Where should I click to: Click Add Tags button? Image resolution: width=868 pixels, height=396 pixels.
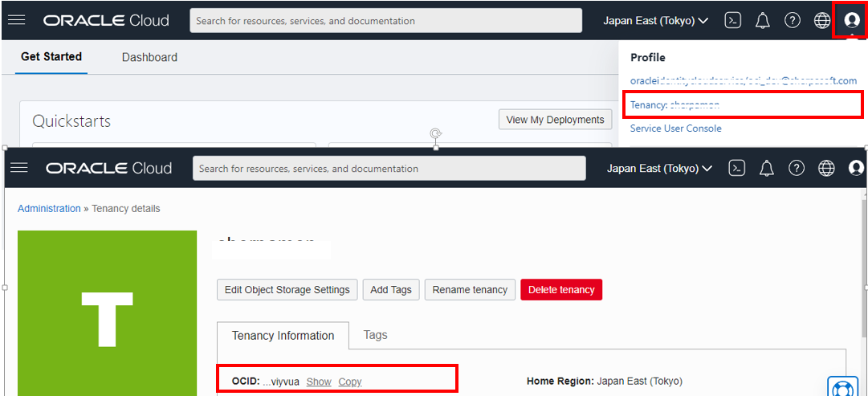[391, 290]
